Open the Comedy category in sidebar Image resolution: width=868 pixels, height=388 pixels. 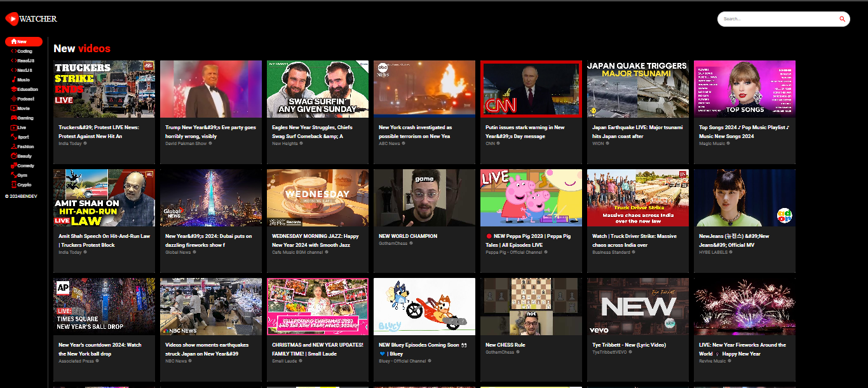click(25, 165)
